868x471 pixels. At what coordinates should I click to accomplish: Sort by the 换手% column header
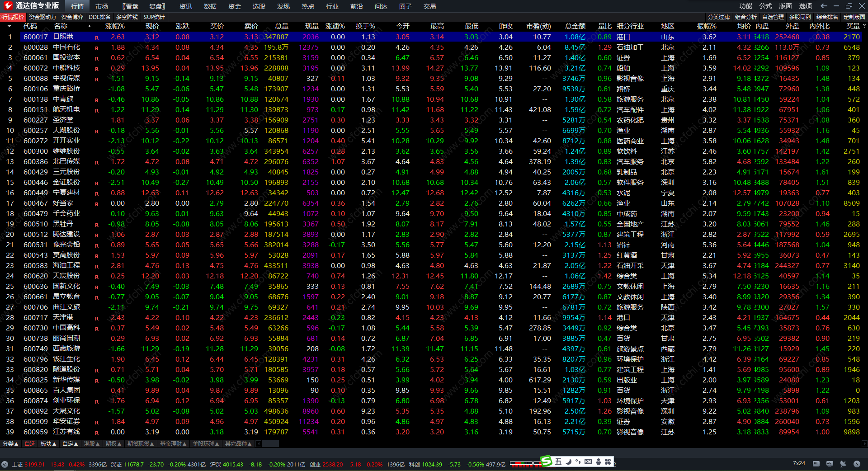365,26
